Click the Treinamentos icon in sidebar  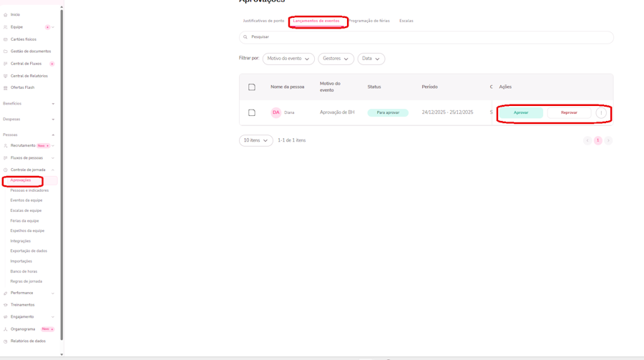pos(5,305)
